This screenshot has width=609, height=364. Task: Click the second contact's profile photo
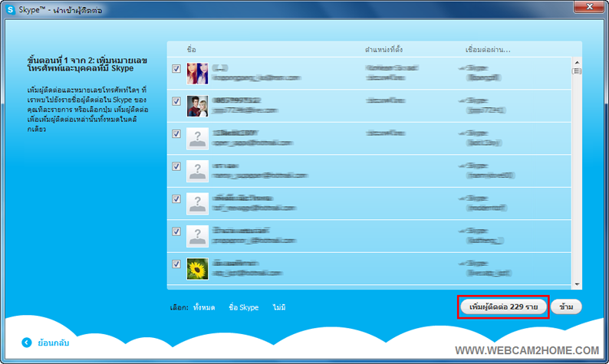tap(197, 106)
